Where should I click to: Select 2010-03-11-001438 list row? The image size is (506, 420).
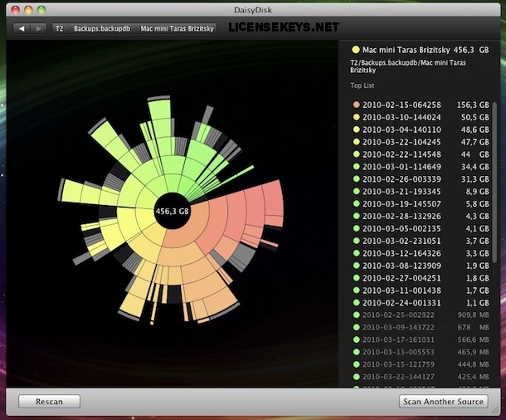pos(421,291)
